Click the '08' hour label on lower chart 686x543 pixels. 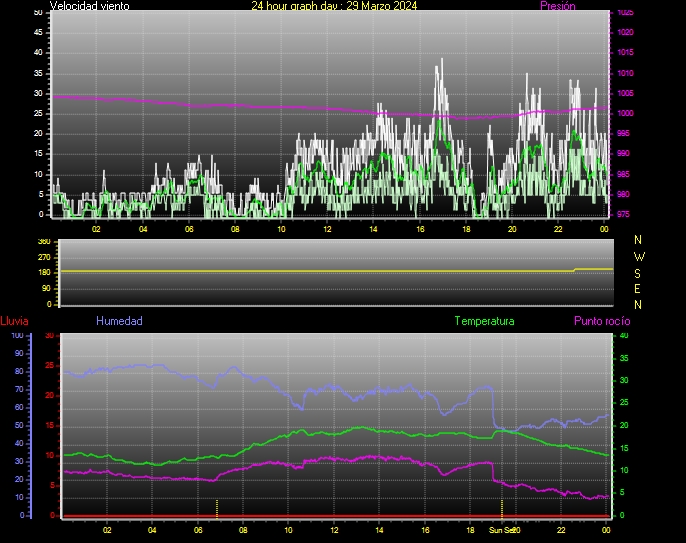243,530
